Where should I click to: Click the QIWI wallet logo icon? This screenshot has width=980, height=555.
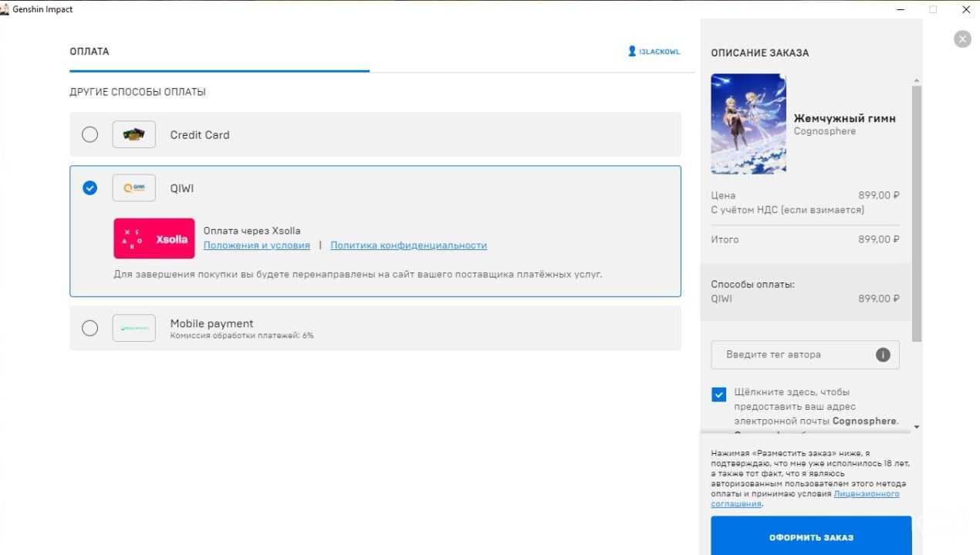[133, 188]
